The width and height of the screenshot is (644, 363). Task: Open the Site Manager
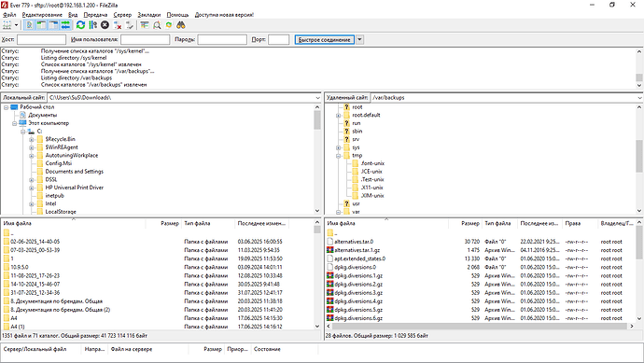point(7,25)
